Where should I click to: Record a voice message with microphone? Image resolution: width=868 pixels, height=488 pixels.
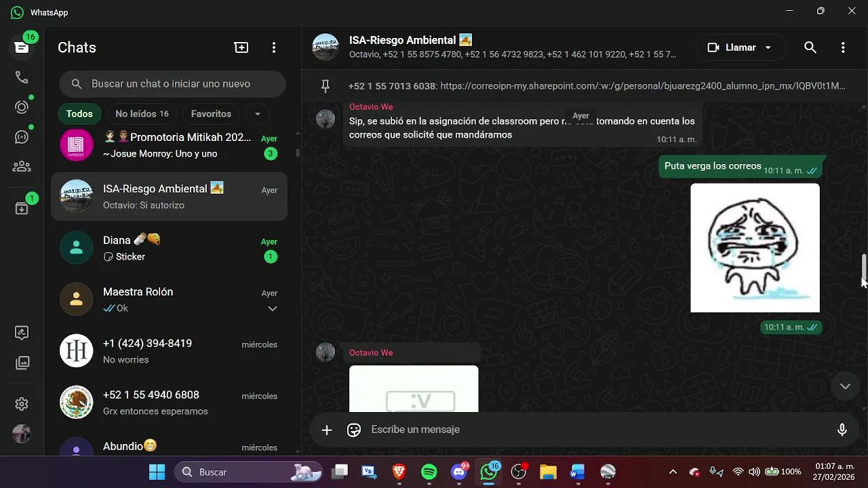[x=842, y=430]
